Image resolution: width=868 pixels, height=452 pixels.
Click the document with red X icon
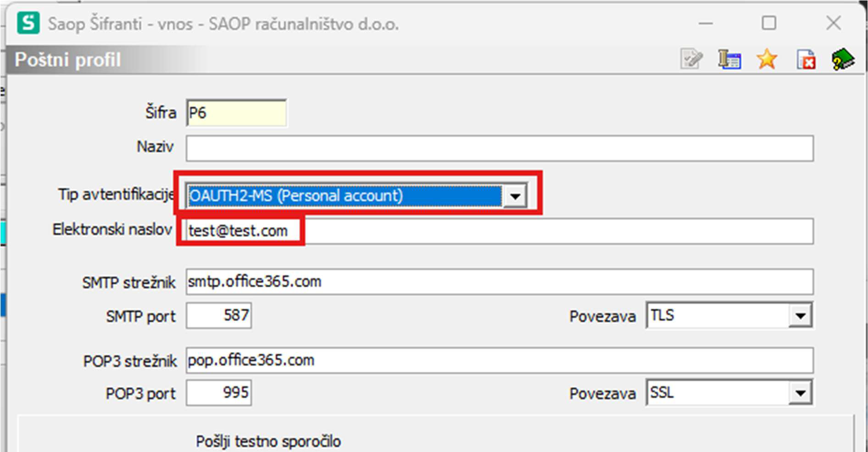coord(806,60)
